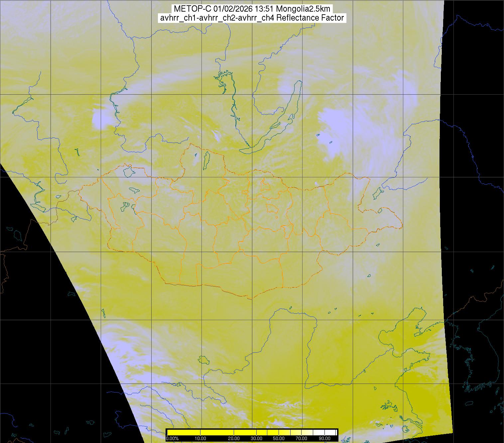This screenshot has height=443, width=504.
Task: Click the 70.00 label on the colorbar
Action: pyautogui.click(x=301, y=438)
